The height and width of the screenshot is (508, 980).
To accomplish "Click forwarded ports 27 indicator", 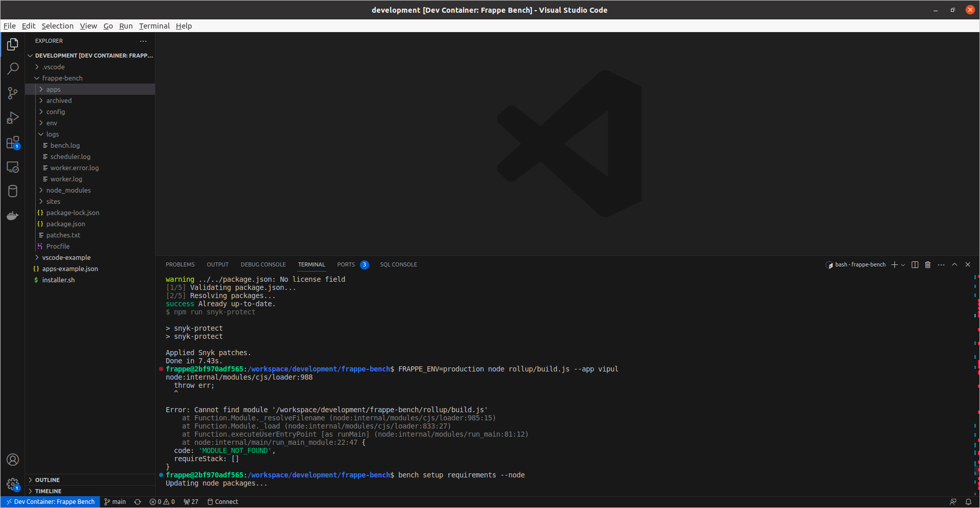I will tap(191, 502).
